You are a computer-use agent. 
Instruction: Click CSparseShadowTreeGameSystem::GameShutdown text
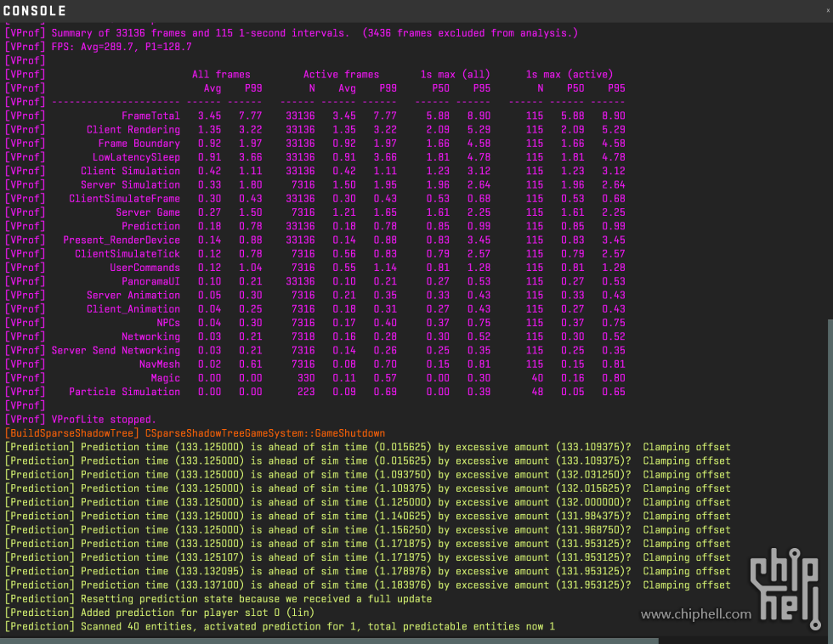(265, 433)
